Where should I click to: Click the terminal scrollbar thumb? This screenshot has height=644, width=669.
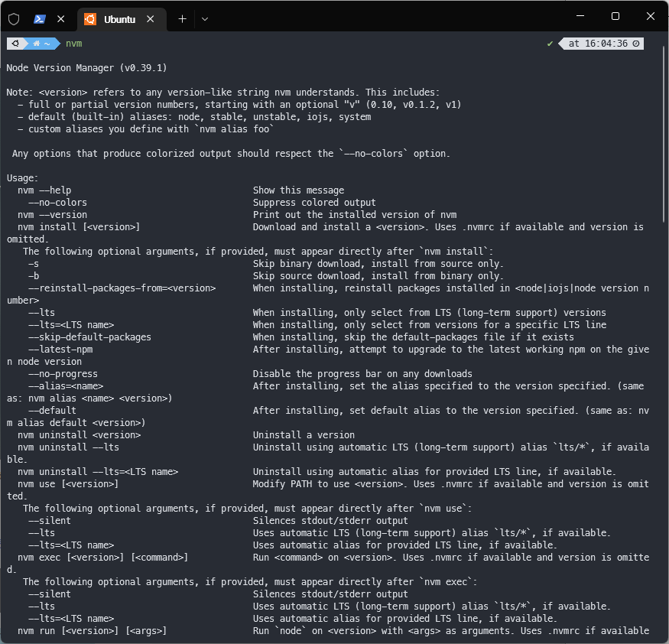[x=664, y=135]
